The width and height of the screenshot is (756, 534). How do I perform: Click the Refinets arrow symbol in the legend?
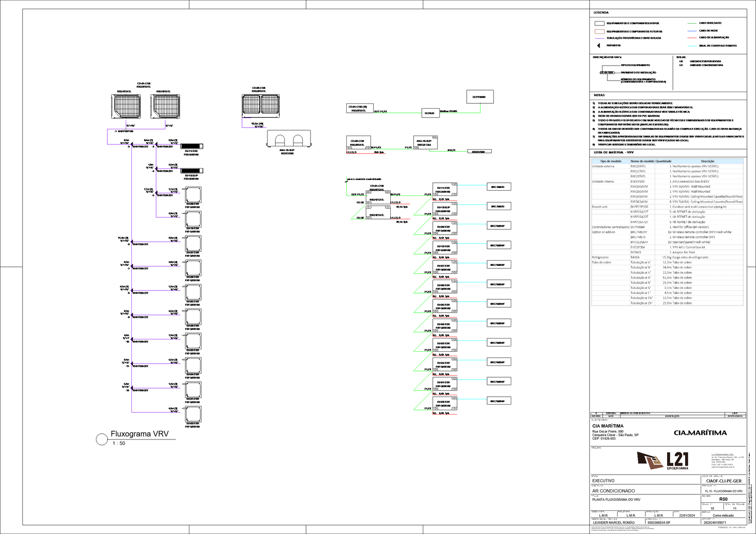coord(599,45)
